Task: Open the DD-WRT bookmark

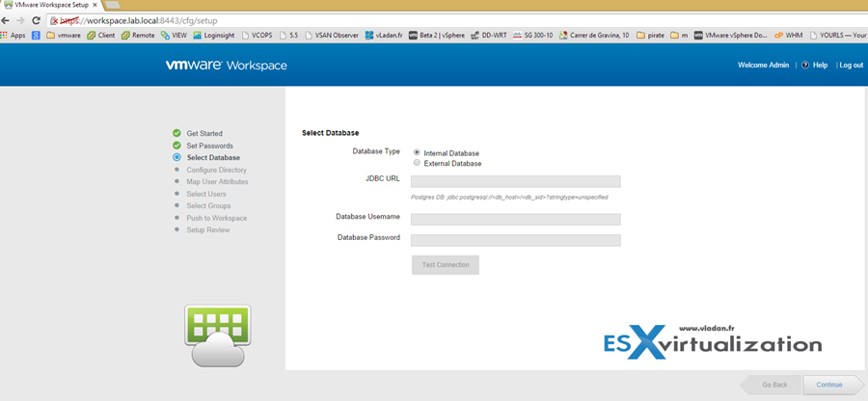Action: pyautogui.click(x=489, y=35)
